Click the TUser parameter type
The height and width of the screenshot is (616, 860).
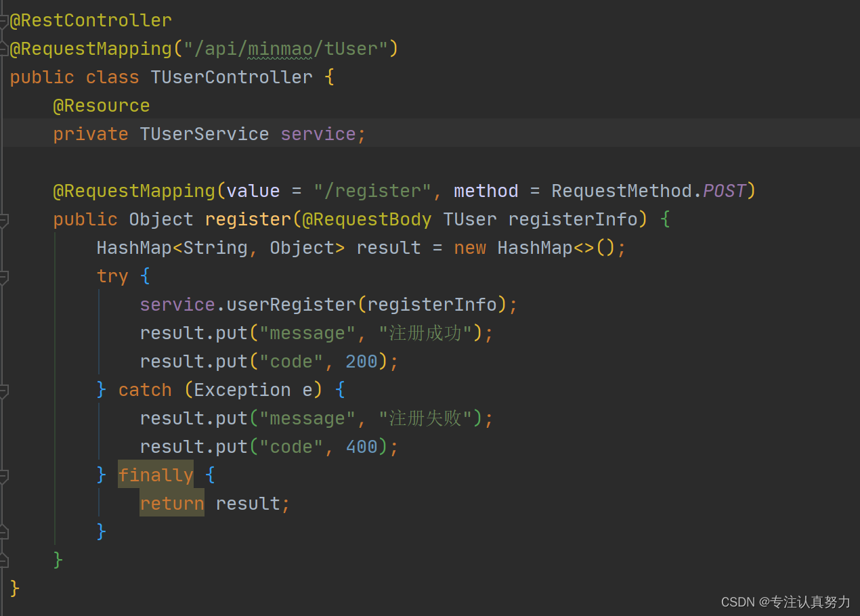point(470,220)
